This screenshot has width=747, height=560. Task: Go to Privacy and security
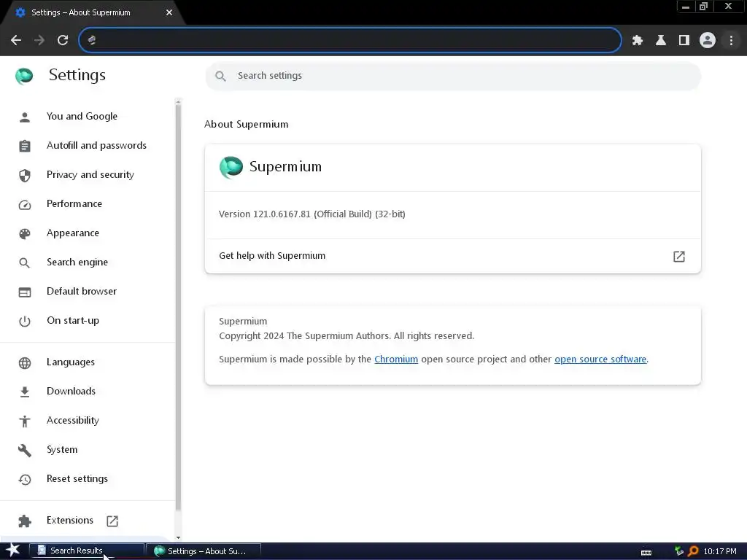point(90,175)
